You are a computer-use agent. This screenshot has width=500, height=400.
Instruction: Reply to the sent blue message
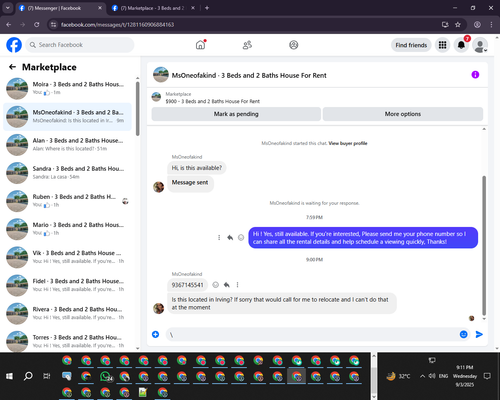click(230, 238)
